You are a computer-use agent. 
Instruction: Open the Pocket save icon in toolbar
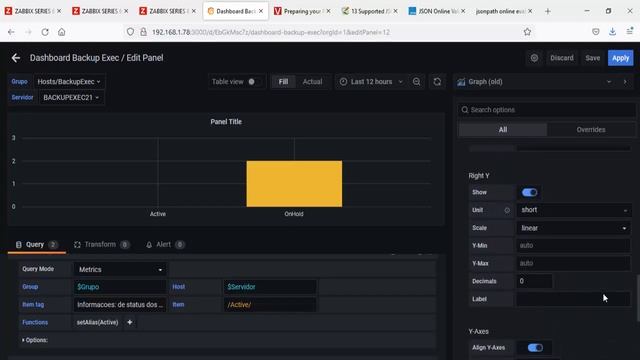[596, 32]
